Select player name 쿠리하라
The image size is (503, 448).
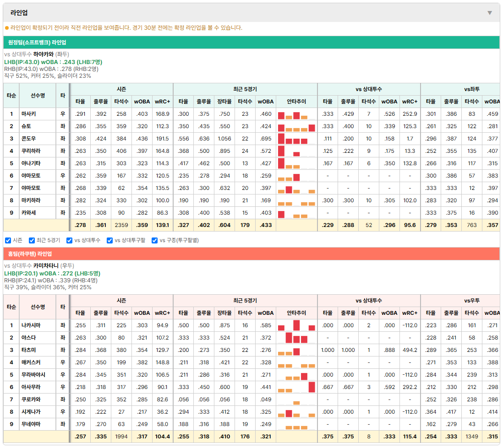point(31,151)
